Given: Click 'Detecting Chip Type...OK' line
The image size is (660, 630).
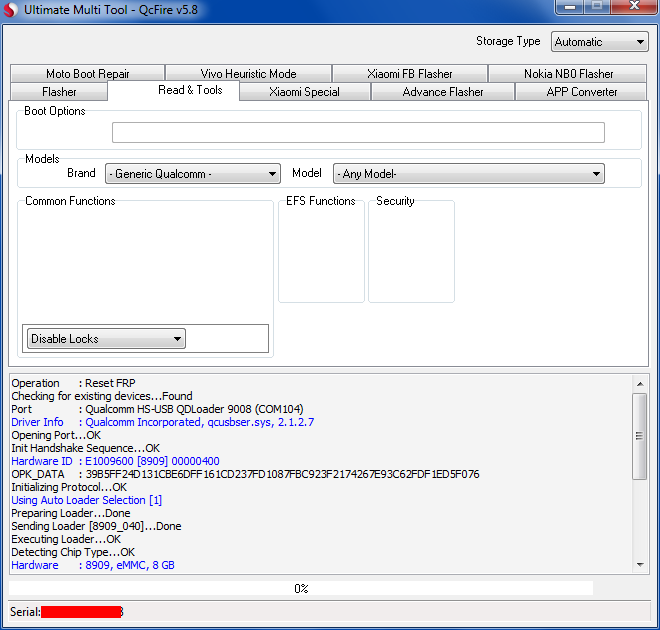Looking at the screenshot, I should pos(73,552).
